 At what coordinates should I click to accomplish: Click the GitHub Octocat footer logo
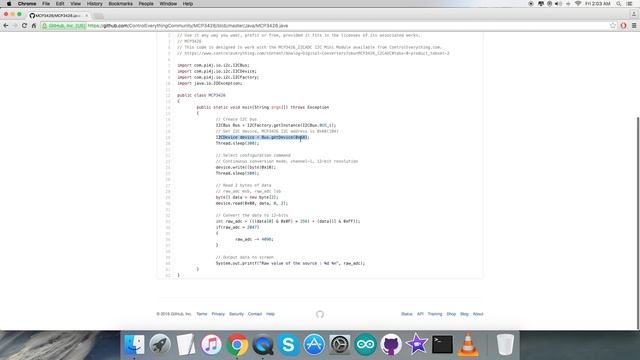pyautogui.click(x=320, y=314)
